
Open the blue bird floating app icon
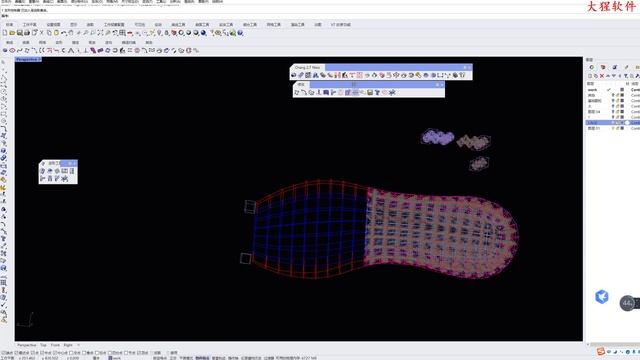(x=602, y=297)
